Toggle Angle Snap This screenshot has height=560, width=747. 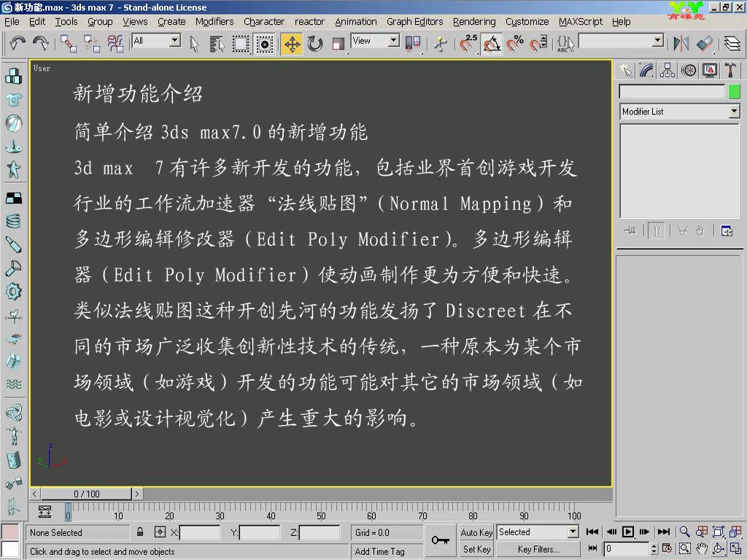click(492, 44)
